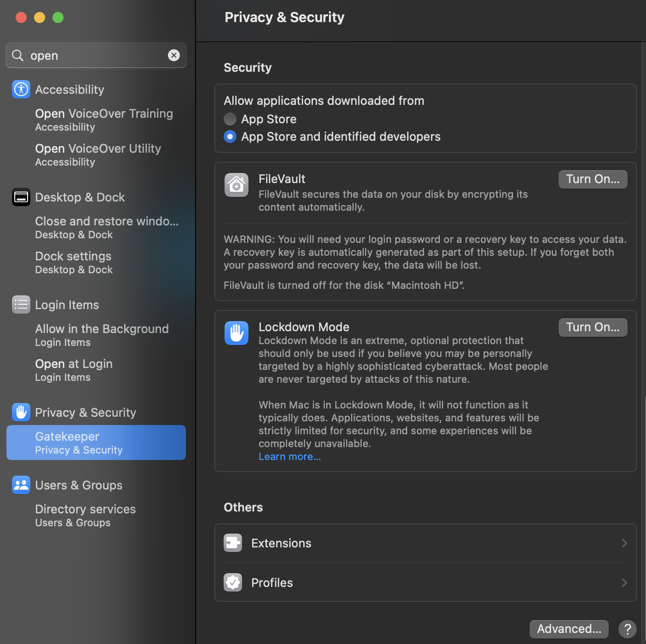This screenshot has height=644, width=646.
Task: Turn on FileVault
Action: [593, 179]
